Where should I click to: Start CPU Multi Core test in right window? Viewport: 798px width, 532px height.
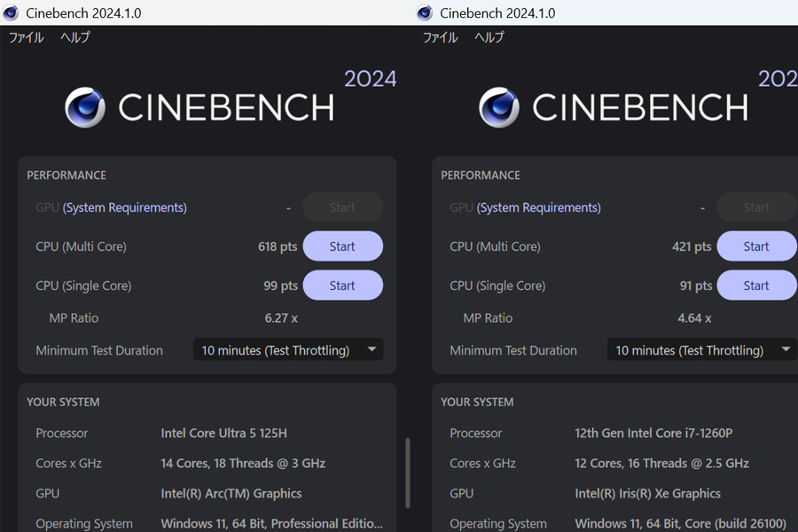pos(757,246)
